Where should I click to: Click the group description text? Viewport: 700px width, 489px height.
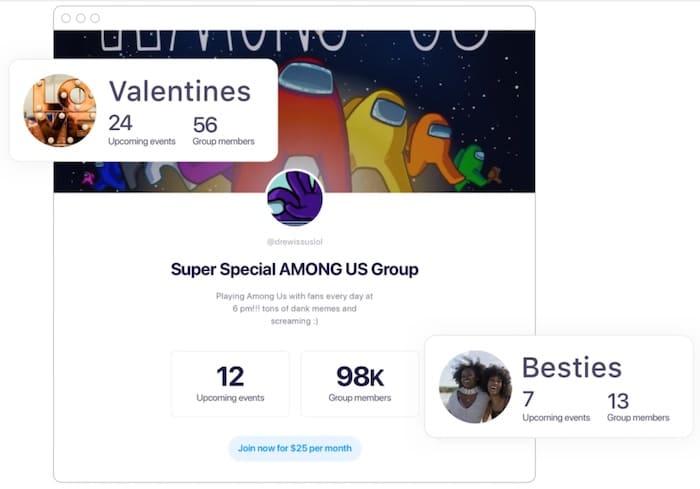[x=294, y=310]
